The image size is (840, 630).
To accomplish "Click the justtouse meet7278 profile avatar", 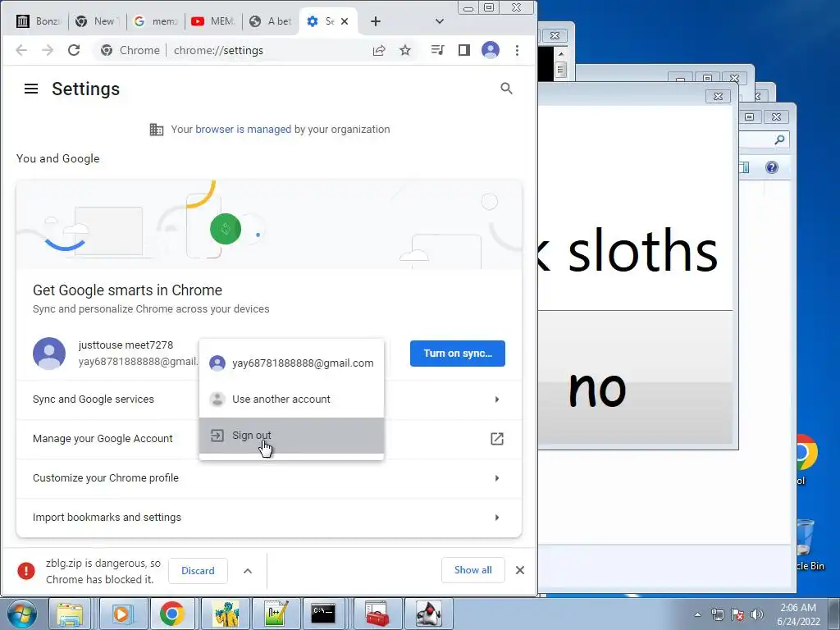I will 48,354.
